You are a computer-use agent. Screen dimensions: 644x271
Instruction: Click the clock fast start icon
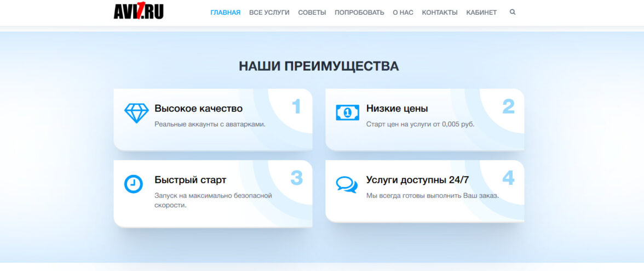[134, 184]
